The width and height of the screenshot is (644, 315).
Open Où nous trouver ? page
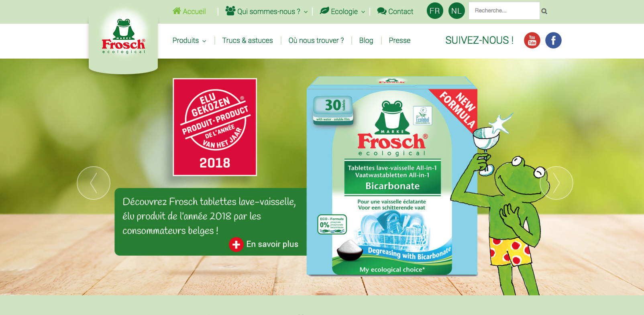pos(316,41)
